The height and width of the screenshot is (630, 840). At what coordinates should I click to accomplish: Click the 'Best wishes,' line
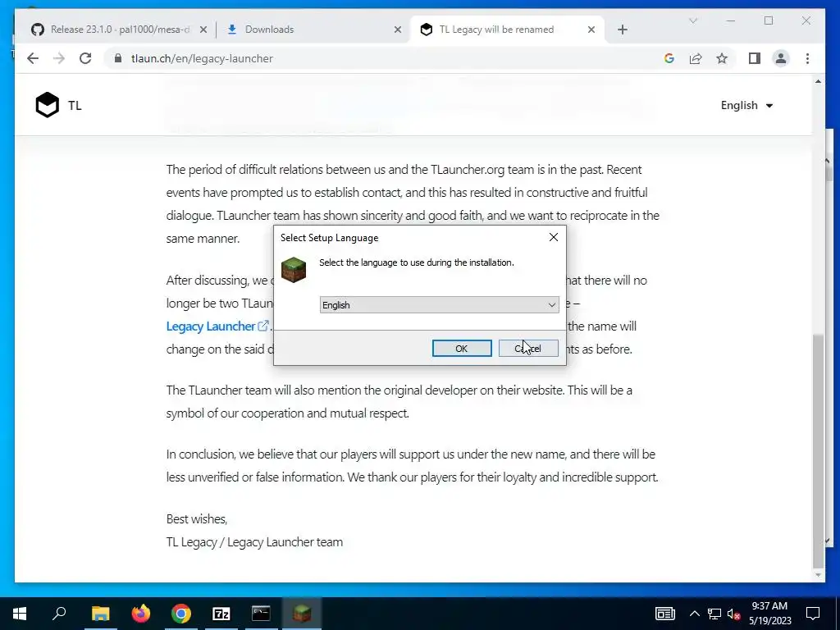tap(197, 519)
